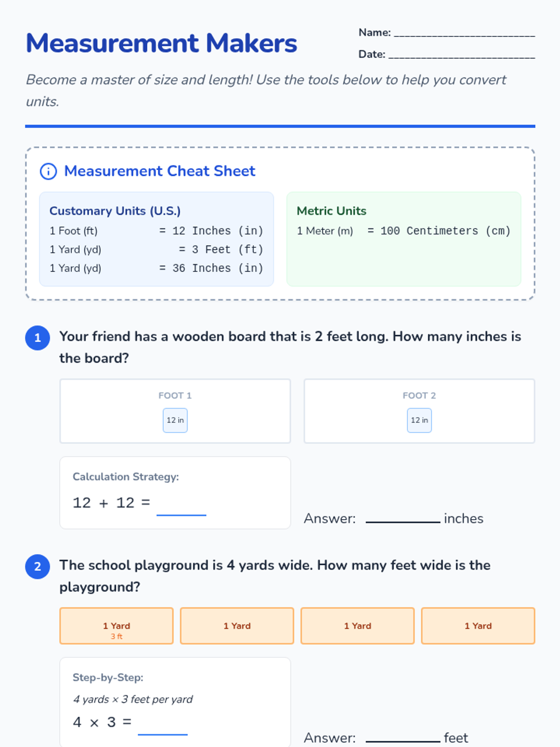
Task: Click the Customary Units (U.S.) panel heading
Action: point(115,211)
